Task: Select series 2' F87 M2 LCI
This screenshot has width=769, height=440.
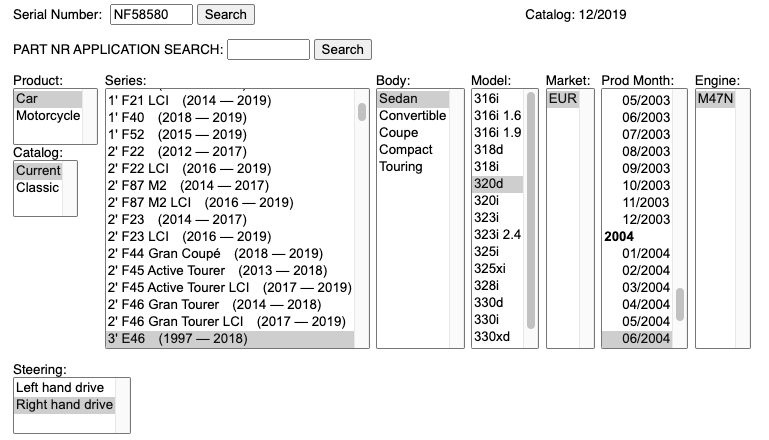Action: (x=231, y=203)
